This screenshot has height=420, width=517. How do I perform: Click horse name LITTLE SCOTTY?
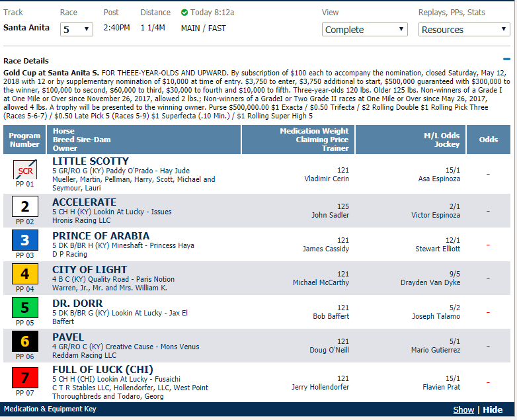coord(91,161)
